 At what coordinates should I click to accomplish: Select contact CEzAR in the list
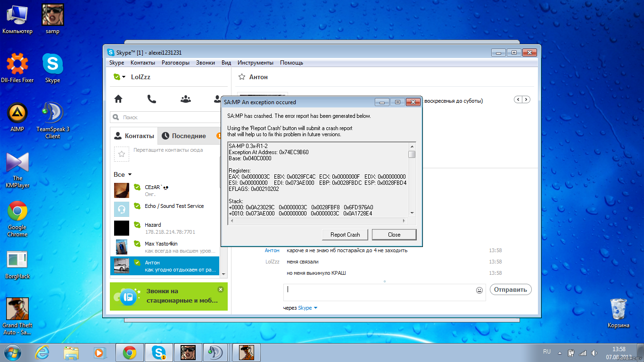pyautogui.click(x=165, y=190)
